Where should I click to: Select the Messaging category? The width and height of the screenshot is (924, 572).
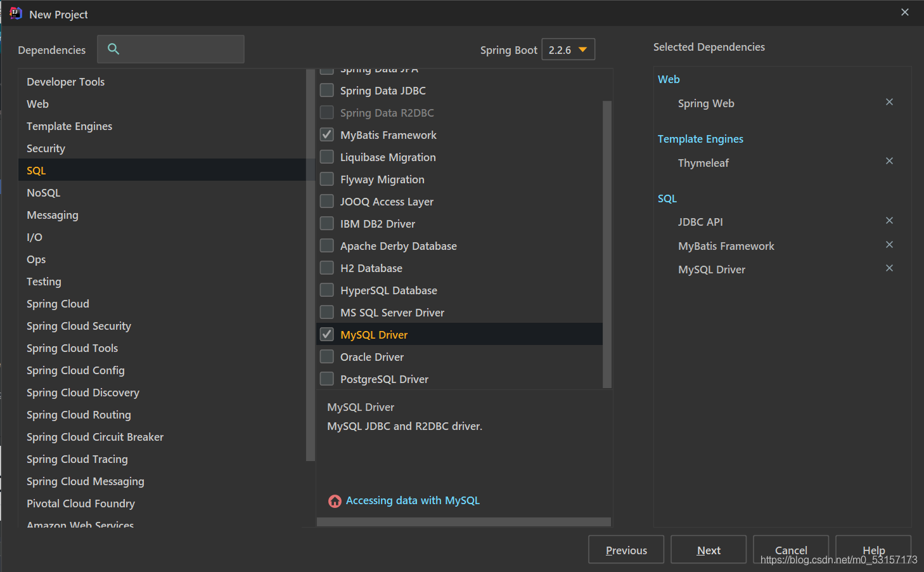click(162, 215)
